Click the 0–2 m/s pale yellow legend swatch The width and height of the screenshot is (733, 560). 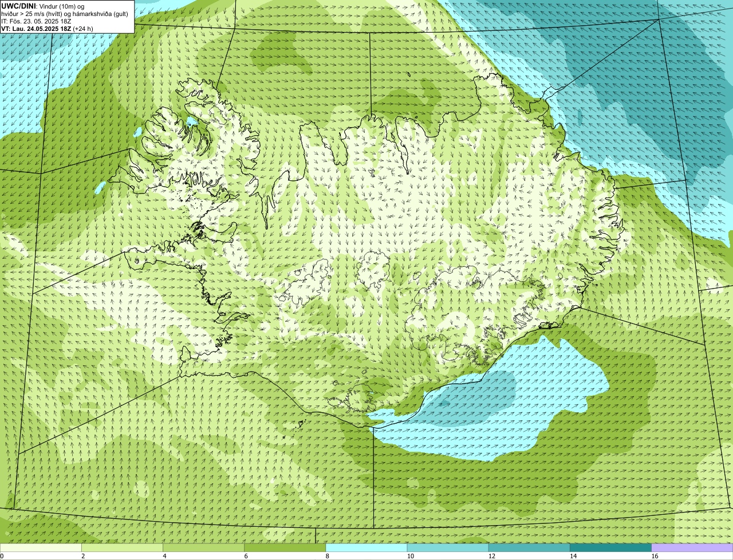[41, 547]
